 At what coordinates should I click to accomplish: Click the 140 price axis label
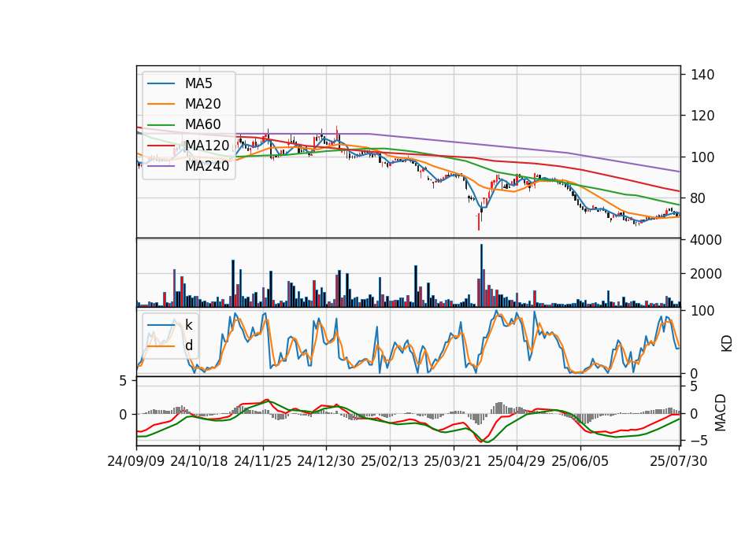pos(702,75)
